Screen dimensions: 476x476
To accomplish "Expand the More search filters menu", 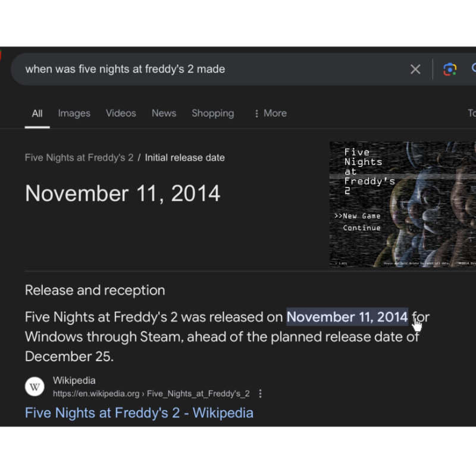I will 270,114.
